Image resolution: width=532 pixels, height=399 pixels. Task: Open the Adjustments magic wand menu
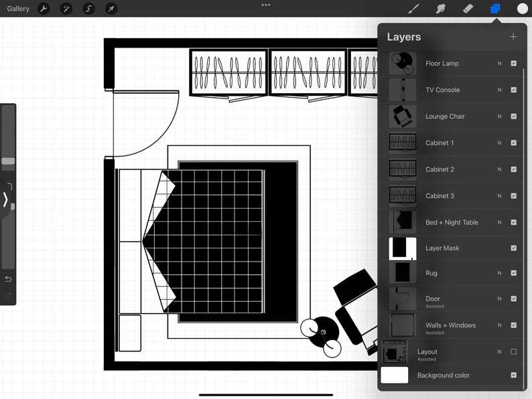click(x=66, y=9)
